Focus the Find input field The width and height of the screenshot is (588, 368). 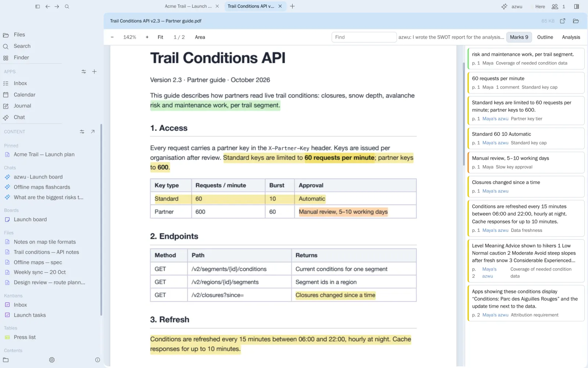pos(364,37)
